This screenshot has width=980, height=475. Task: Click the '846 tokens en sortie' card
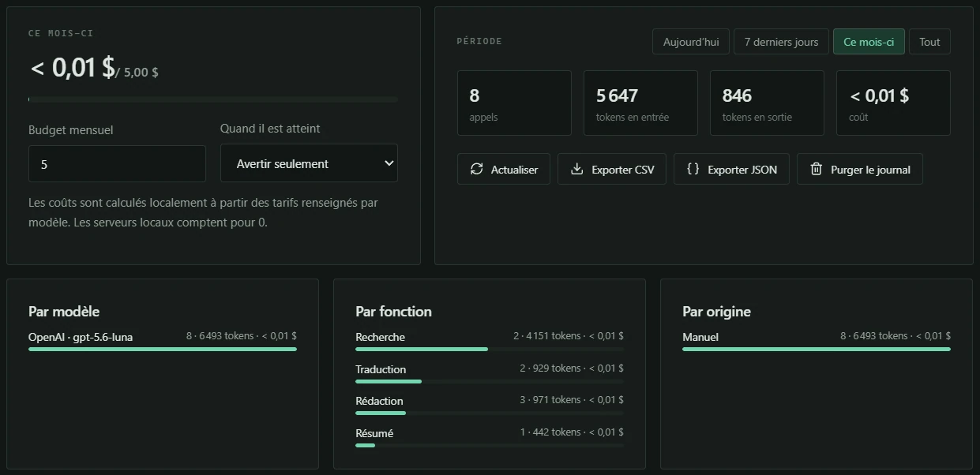[767, 103]
